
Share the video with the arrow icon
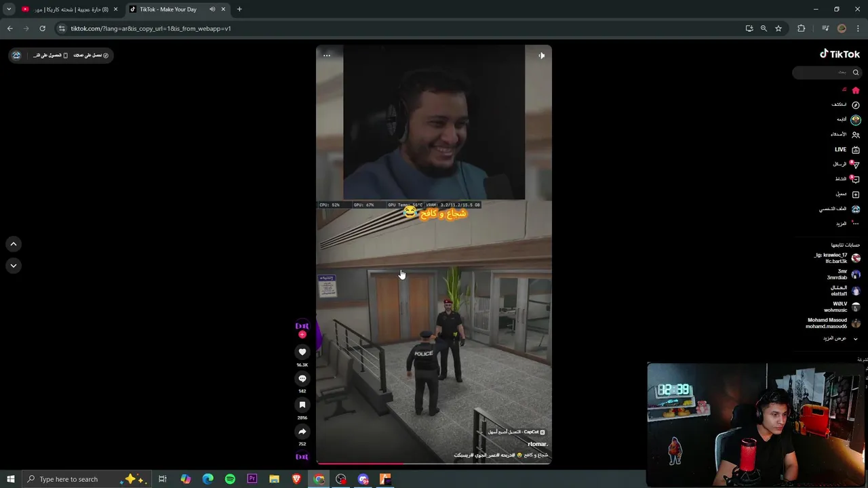click(x=302, y=431)
